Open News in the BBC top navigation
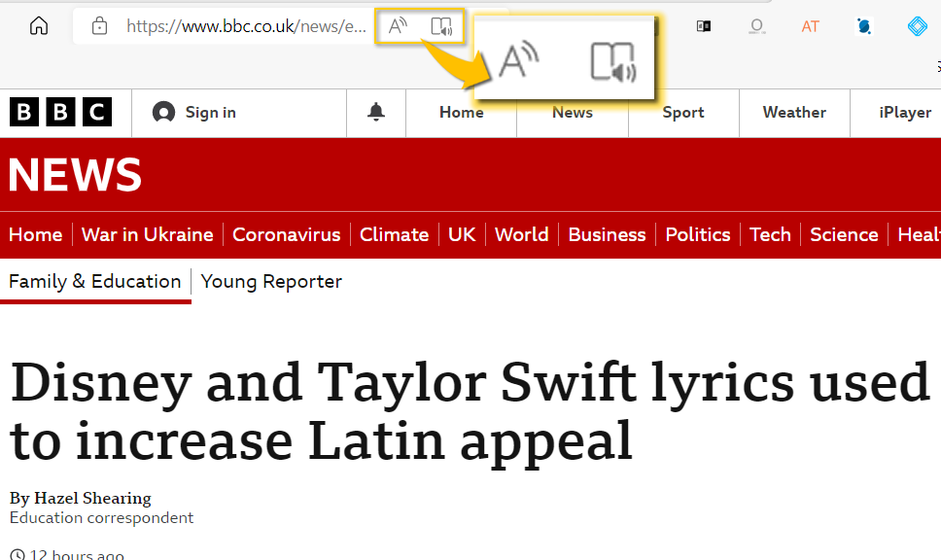Image resolution: width=941 pixels, height=560 pixels. [573, 112]
